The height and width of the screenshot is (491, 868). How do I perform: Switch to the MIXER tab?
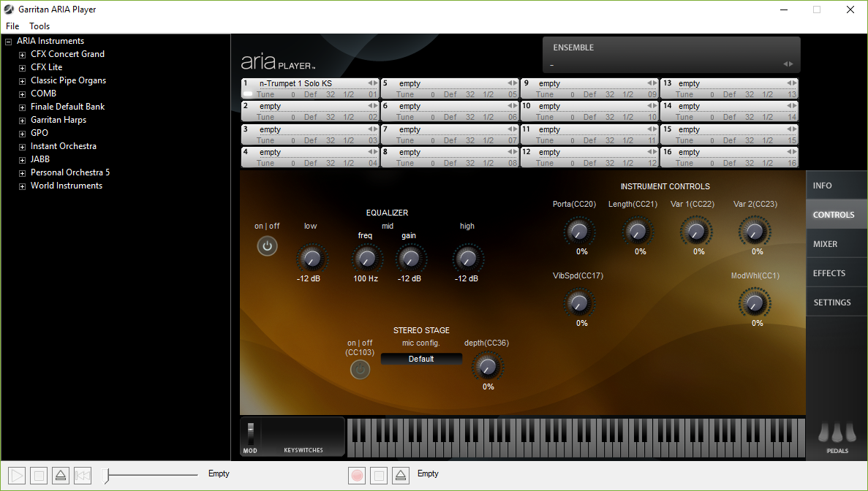click(x=837, y=244)
